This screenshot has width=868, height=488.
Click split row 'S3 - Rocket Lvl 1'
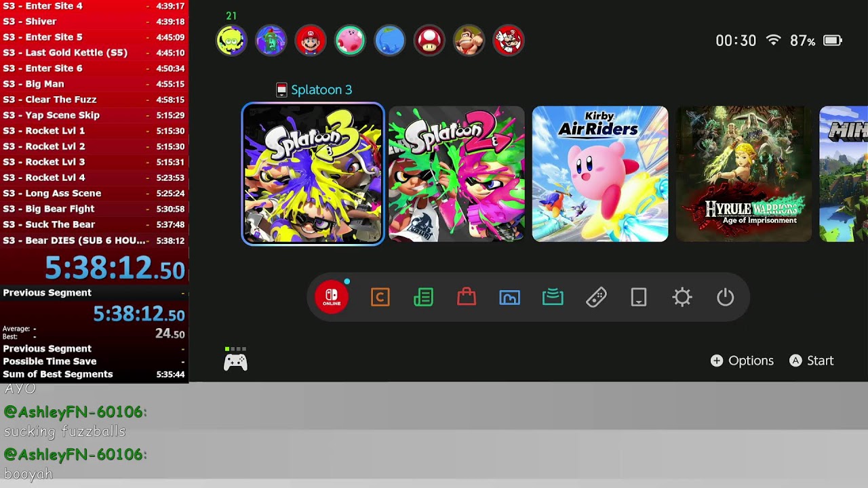click(94, 131)
